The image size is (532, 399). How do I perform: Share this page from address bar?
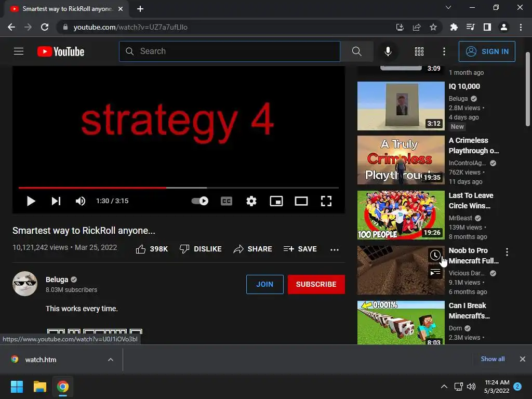tap(417, 27)
